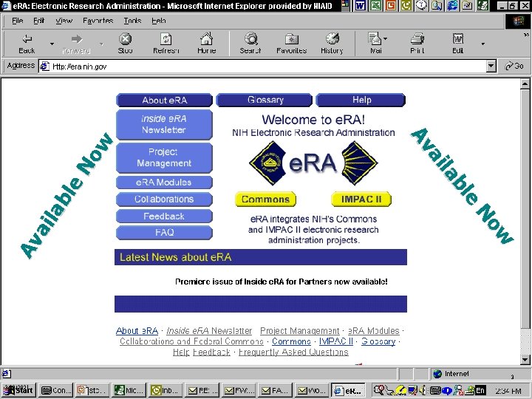Click Premiere issue of Inside eRA headline
Image resolution: width=532 pixels, height=399 pixels.
point(282,282)
